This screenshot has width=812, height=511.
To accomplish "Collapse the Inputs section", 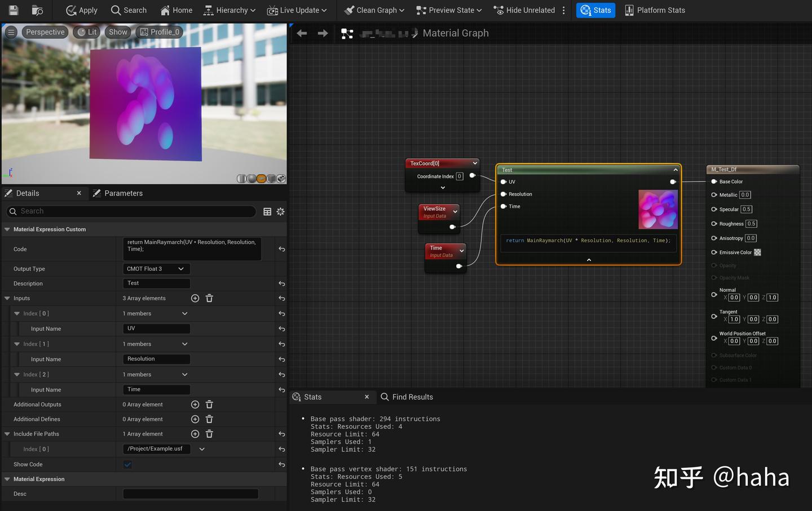I will (7, 298).
